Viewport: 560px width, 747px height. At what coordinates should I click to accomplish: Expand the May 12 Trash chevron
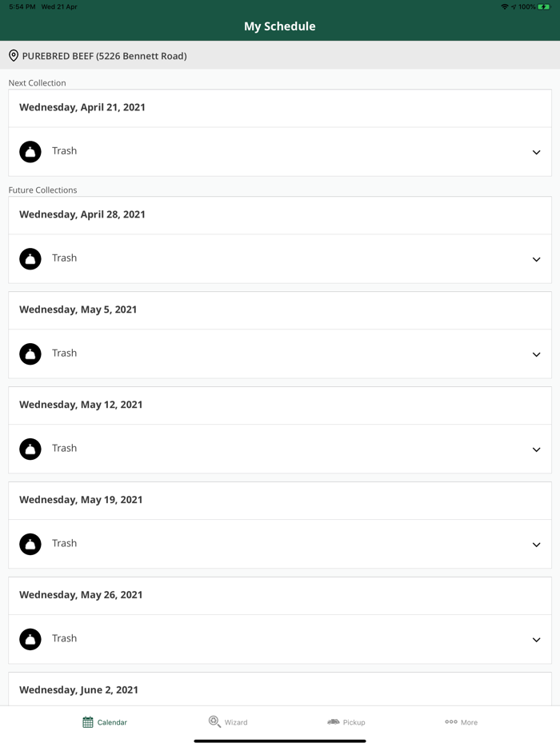536,449
